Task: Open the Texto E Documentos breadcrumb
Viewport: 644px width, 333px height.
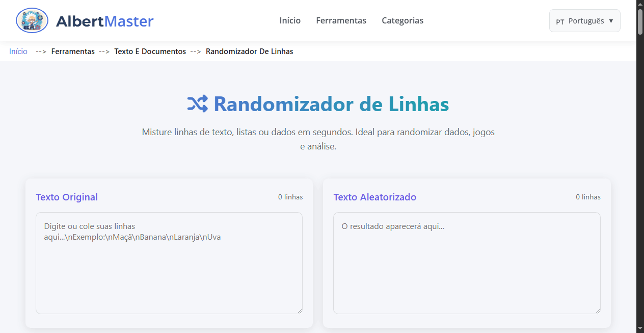Action: (150, 51)
